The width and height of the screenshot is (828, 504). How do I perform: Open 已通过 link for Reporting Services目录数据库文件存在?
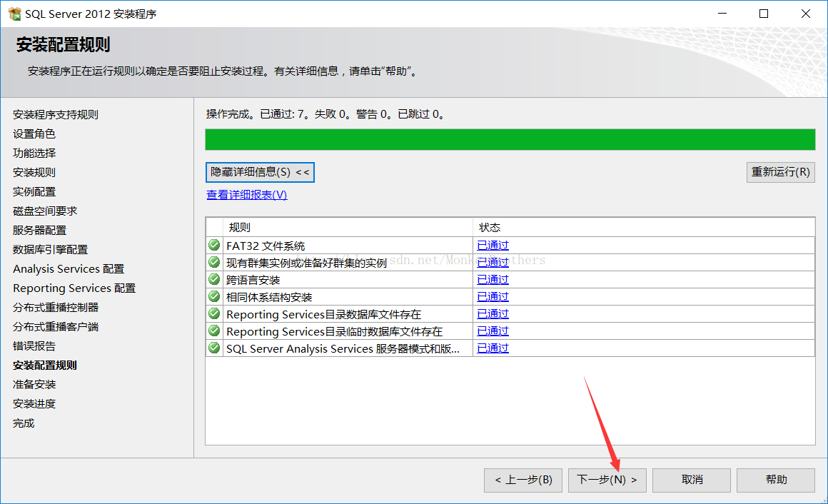tap(493, 314)
